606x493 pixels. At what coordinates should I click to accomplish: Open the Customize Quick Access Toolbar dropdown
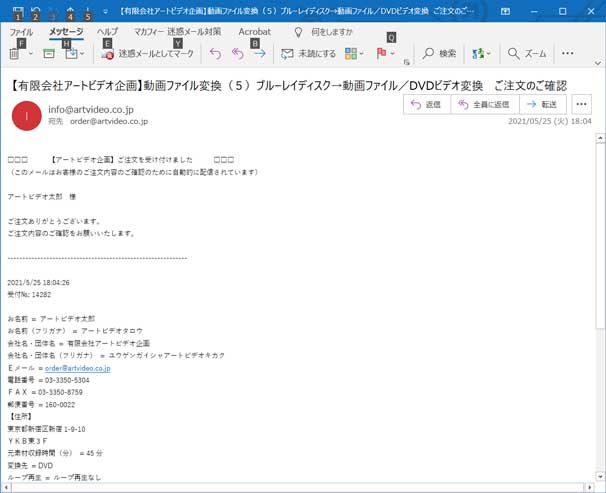point(105,12)
